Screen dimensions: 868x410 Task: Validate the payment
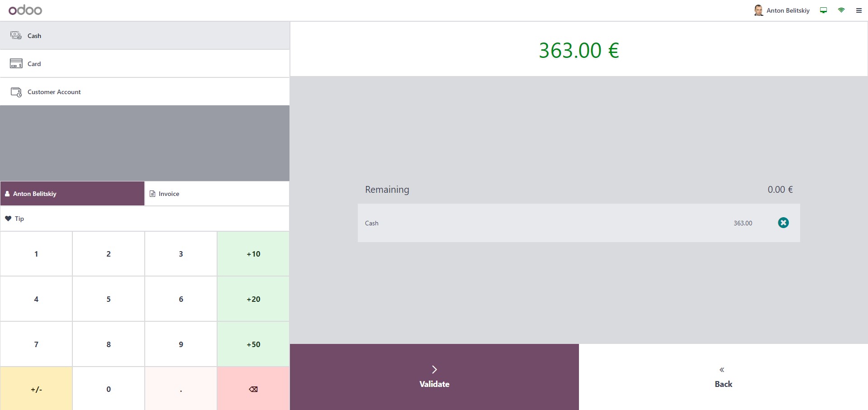click(x=434, y=377)
